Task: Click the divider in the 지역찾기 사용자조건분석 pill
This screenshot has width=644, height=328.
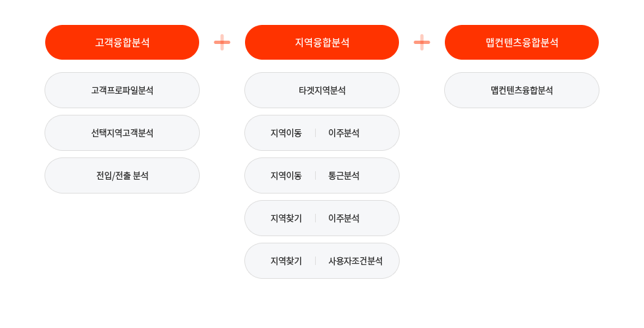Action: pos(315,261)
